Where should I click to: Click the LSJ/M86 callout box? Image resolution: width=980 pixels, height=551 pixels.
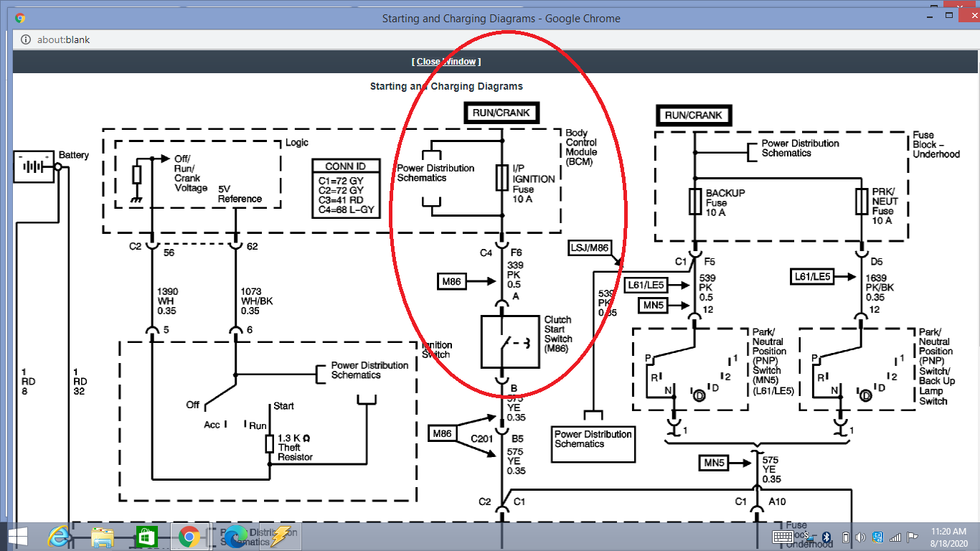click(590, 249)
